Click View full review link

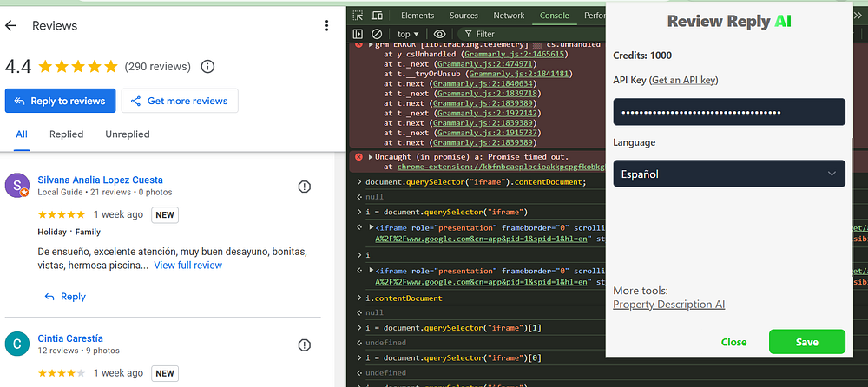187,265
